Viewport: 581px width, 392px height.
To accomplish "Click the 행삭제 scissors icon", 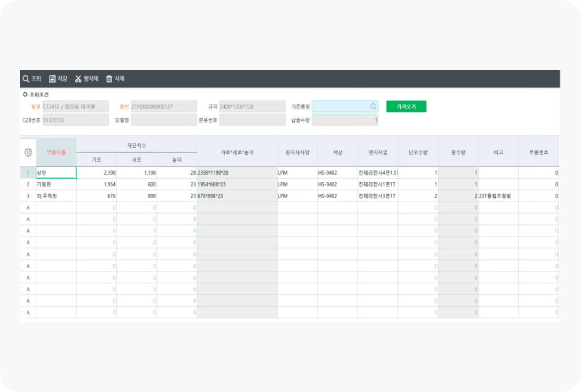I will [78, 79].
